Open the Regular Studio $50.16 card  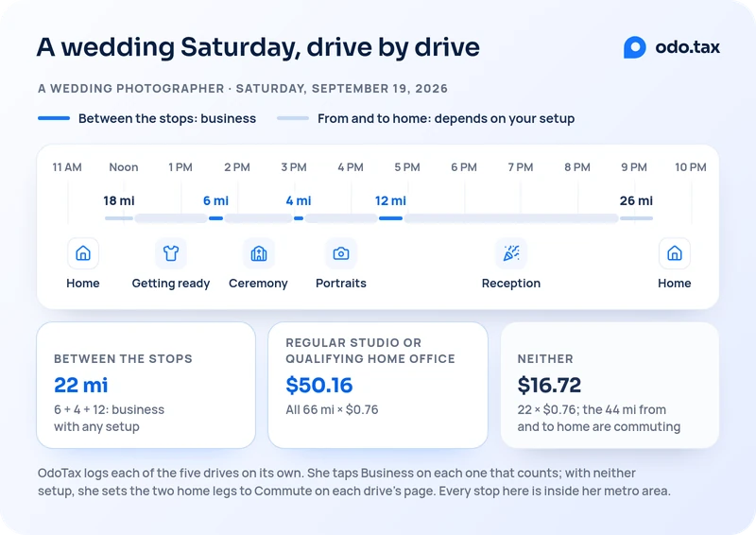[378, 385]
